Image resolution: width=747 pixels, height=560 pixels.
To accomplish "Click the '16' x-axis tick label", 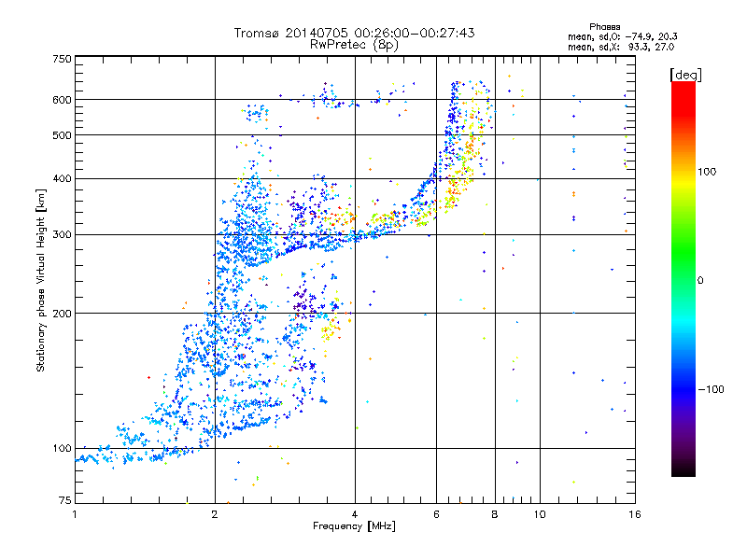I will point(635,514).
